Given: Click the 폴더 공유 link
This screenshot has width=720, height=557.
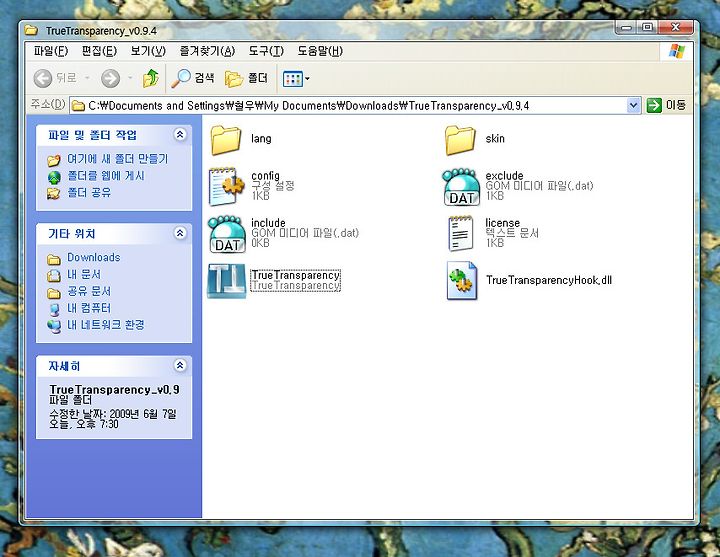Looking at the screenshot, I should [x=89, y=192].
